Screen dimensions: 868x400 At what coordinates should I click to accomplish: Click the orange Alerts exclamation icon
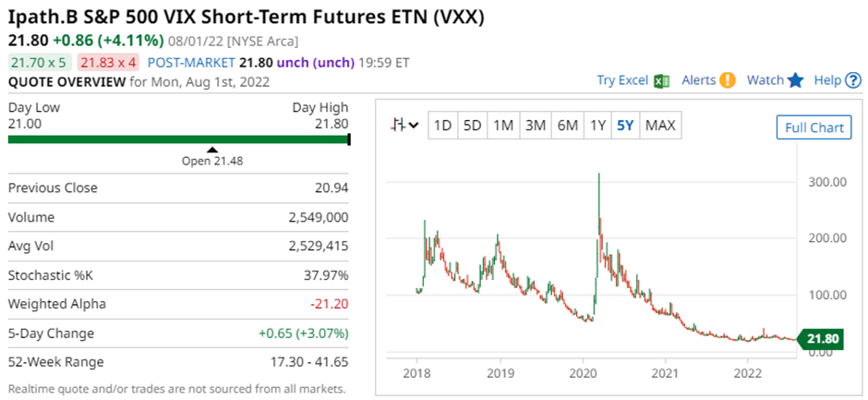tap(728, 80)
